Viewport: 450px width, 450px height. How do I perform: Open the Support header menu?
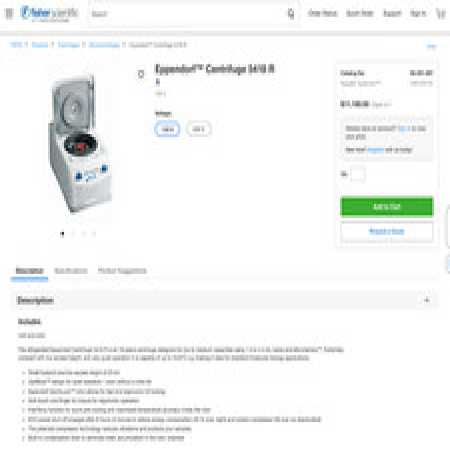(x=392, y=13)
